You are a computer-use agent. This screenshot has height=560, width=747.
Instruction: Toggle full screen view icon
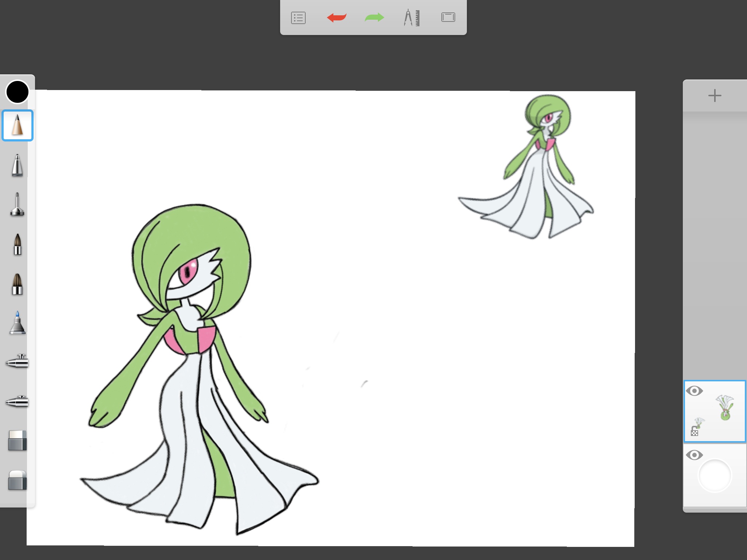tap(448, 17)
